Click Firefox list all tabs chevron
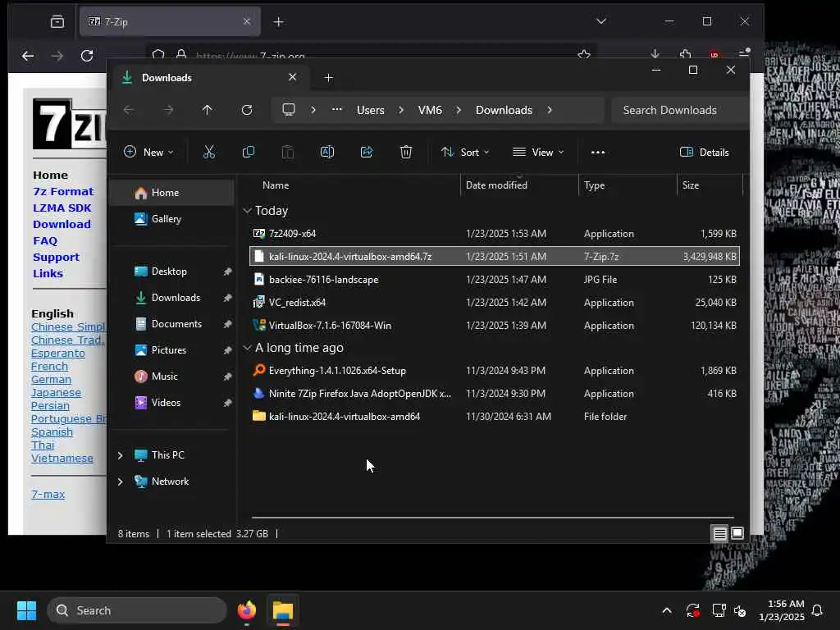This screenshot has height=630, width=840. (601, 21)
